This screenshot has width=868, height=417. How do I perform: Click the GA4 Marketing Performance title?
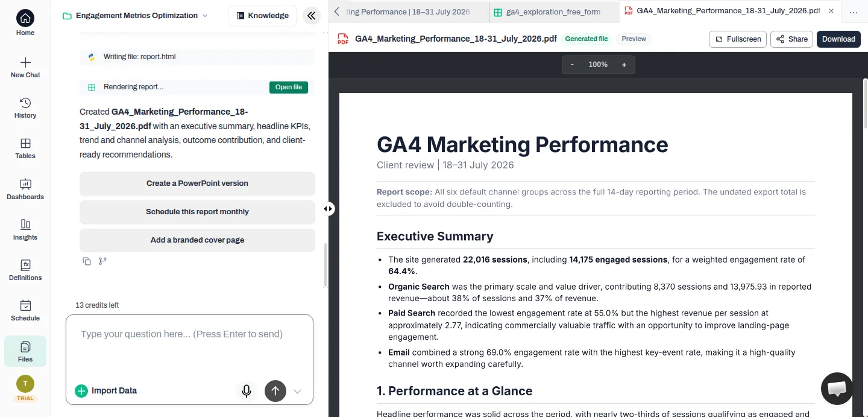[x=523, y=145]
